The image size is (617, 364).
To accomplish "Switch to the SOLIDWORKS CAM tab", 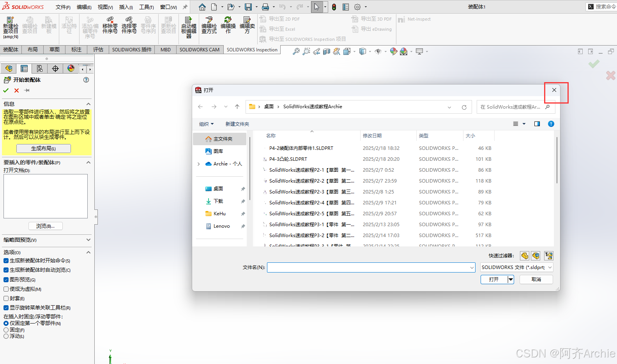I will pos(200,49).
